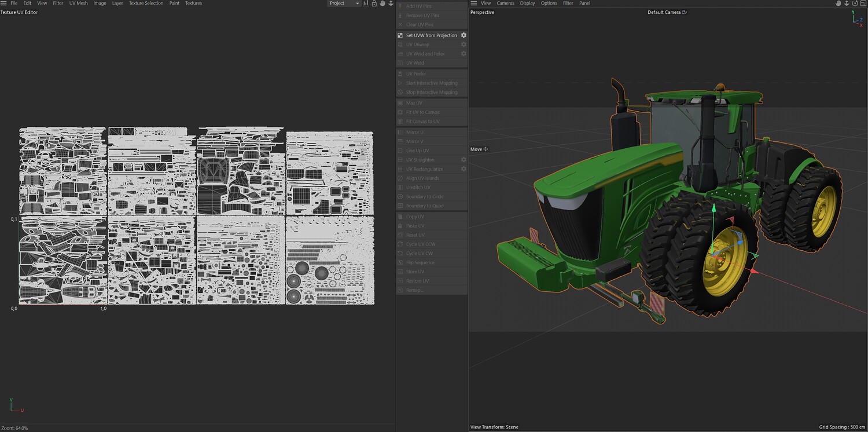Click the viewport pan hand icon
This screenshot has width=868, height=432.
click(x=838, y=3)
